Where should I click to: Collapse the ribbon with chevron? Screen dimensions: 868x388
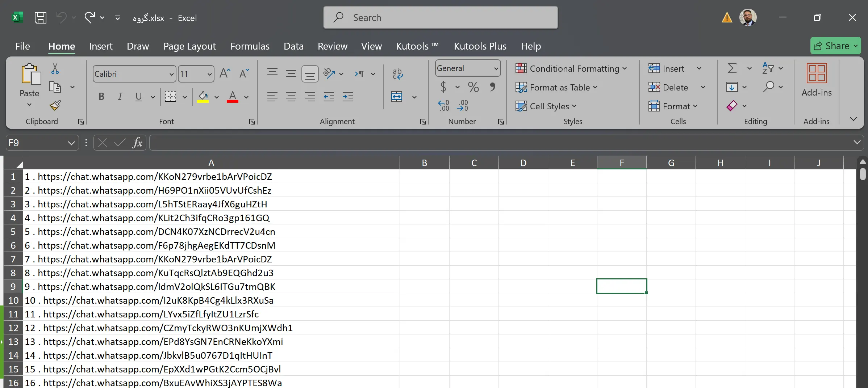pyautogui.click(x=854, y=119)
